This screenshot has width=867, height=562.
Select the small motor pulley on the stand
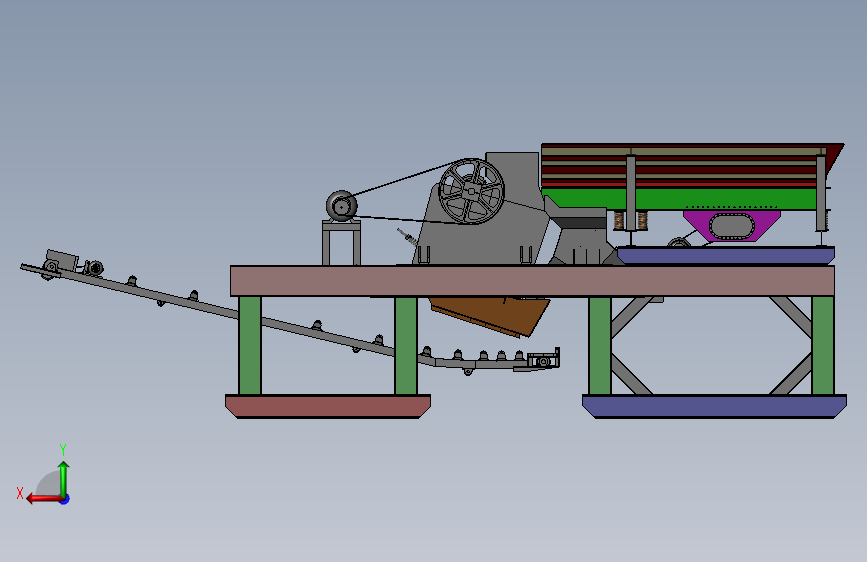342,206
